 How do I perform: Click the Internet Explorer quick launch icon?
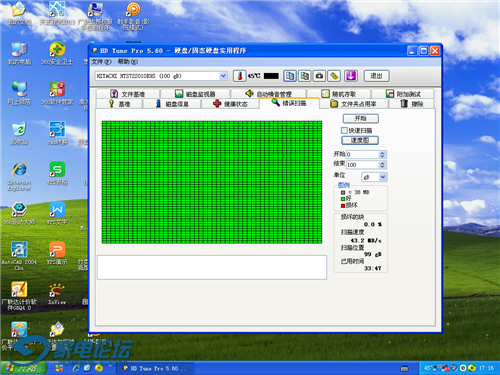77,368
